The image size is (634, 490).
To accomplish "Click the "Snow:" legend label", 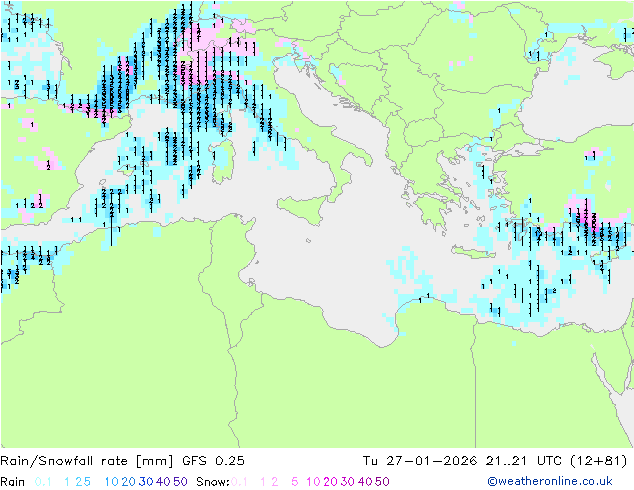I will [x=213, y=482].
